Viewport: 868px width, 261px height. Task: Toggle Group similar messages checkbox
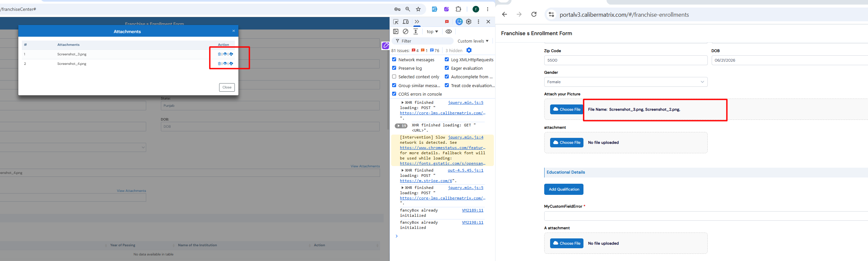pos(394,85)
